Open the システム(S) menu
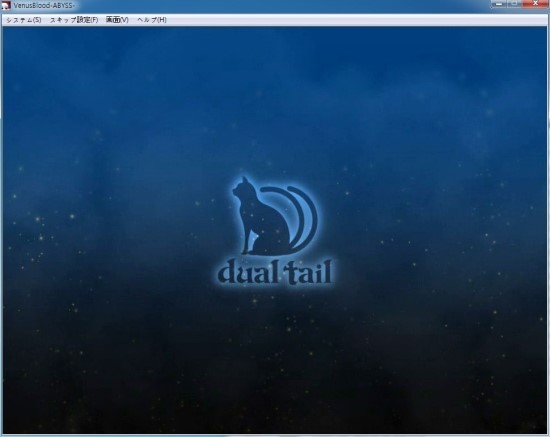Viewport: 550px width, 437px height. (x=24, y=20)
